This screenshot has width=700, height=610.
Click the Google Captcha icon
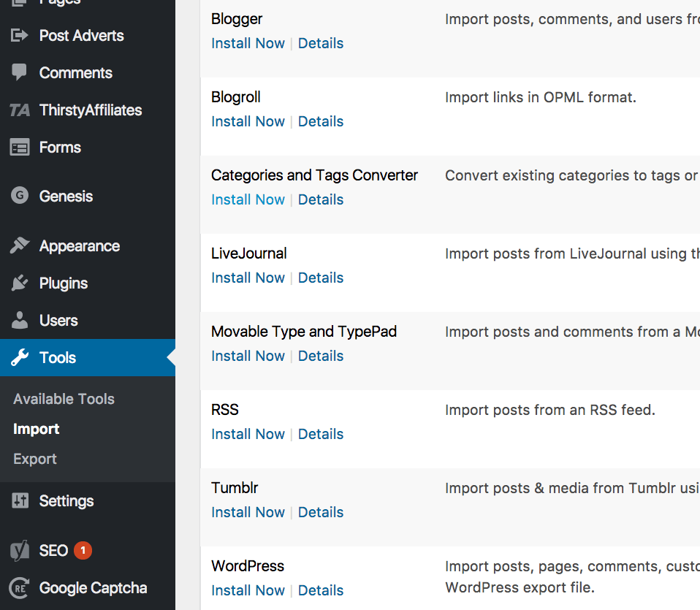[20, 588]
